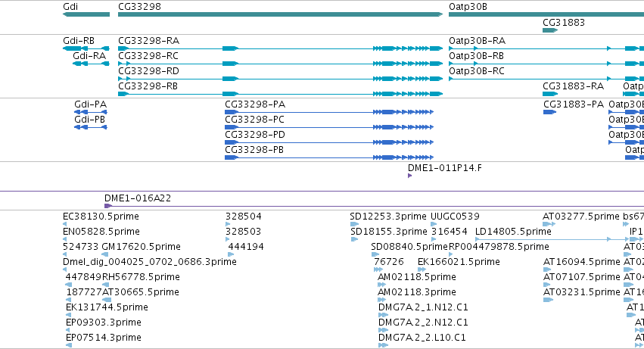Image resolution: width=644 pixels, height=349 pixels.
Task: Select EST EN05828.5prime
Action: tap(101, 232)
